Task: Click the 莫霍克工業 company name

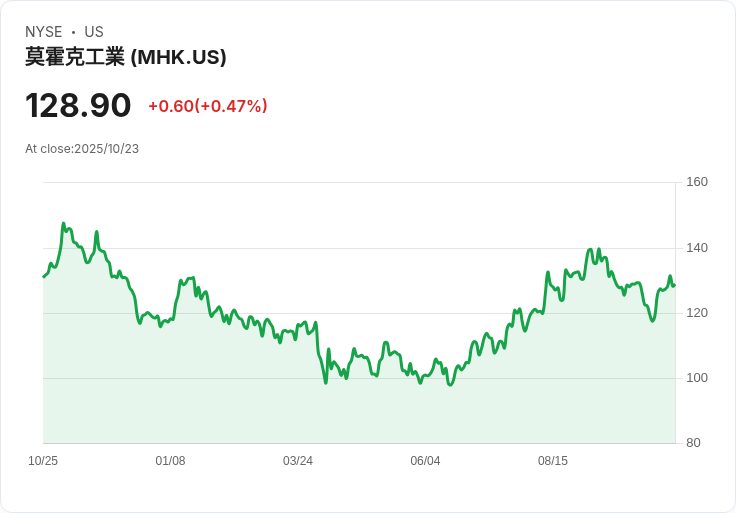Action: click(75, 57)
